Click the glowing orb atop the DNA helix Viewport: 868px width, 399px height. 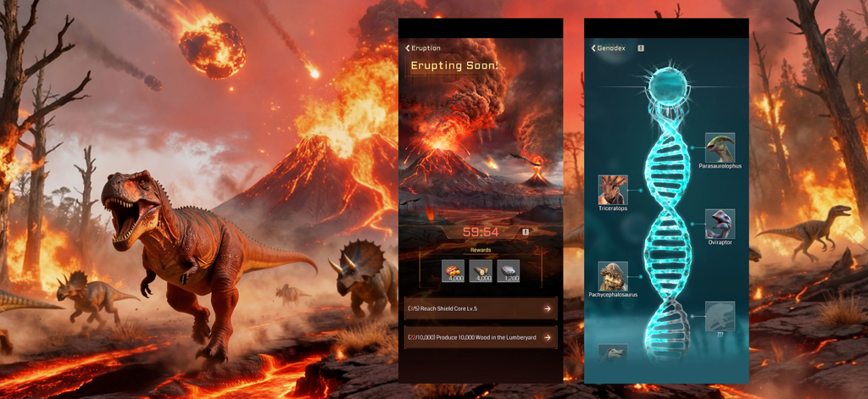pos(668,87)
